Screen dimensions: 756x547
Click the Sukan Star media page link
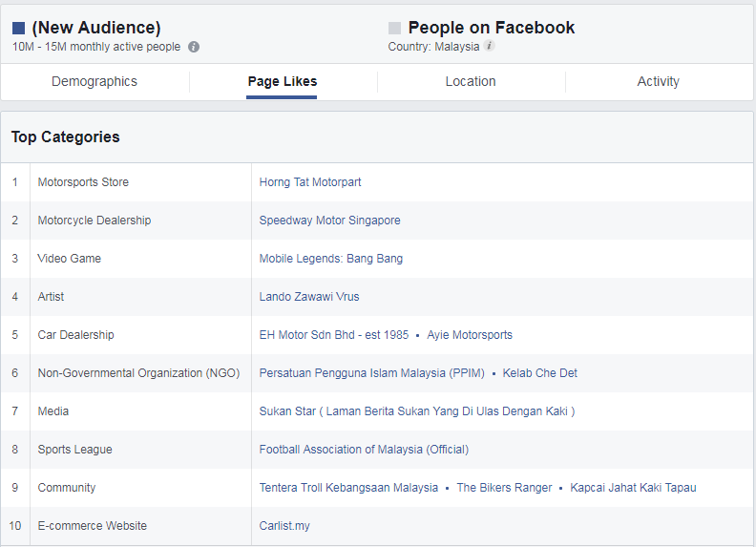coord(417,411)
